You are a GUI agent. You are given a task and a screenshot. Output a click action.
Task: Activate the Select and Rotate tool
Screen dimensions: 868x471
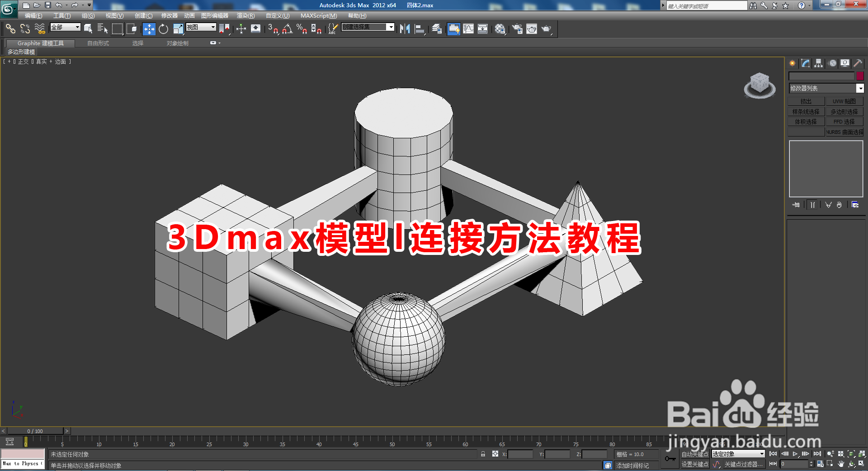pyautogui.click(x=163, y=29)
